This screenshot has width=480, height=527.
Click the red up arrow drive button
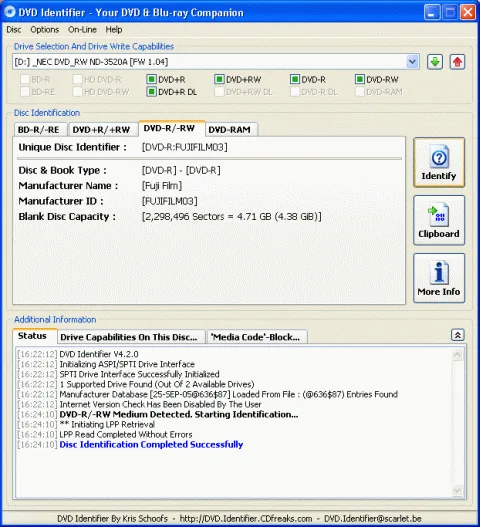(457, 62)
